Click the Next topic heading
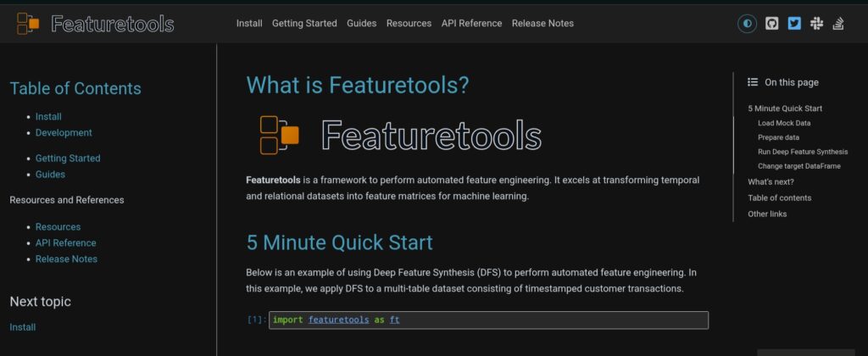Viewport: 868px width, 356px height. pos(41,302)
